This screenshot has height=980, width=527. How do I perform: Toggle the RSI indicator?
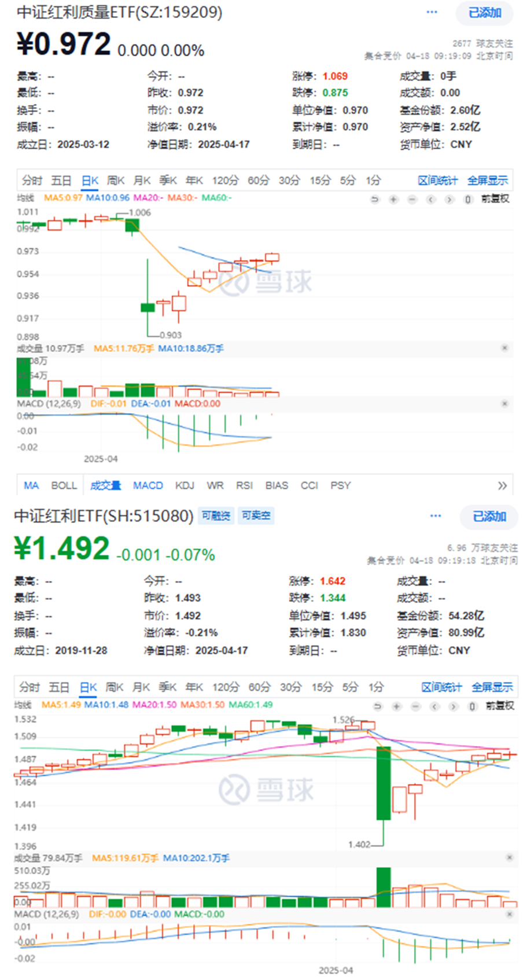(244, 485)
